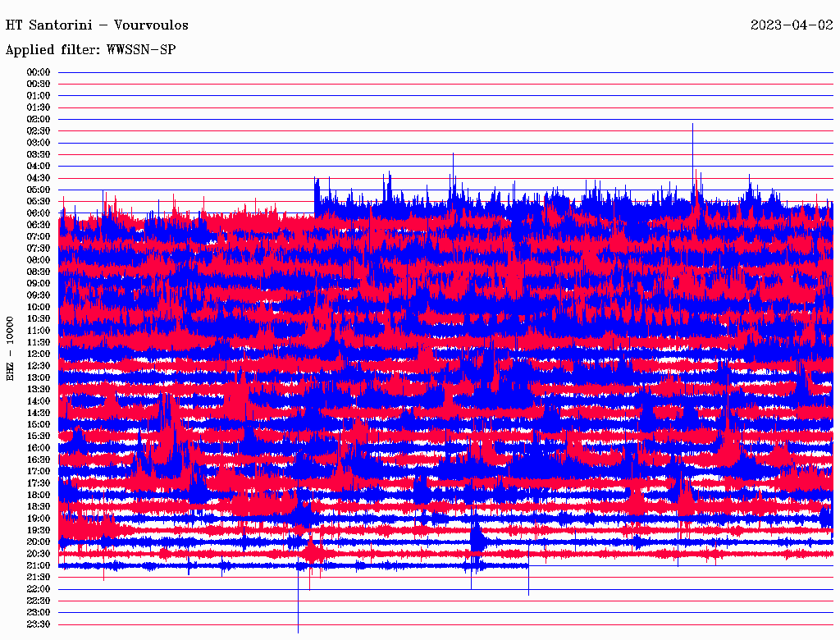Select the Applied filter WWSSN-SP text
Viewport: 840px width, 640px height.
[x=90, y=49]
